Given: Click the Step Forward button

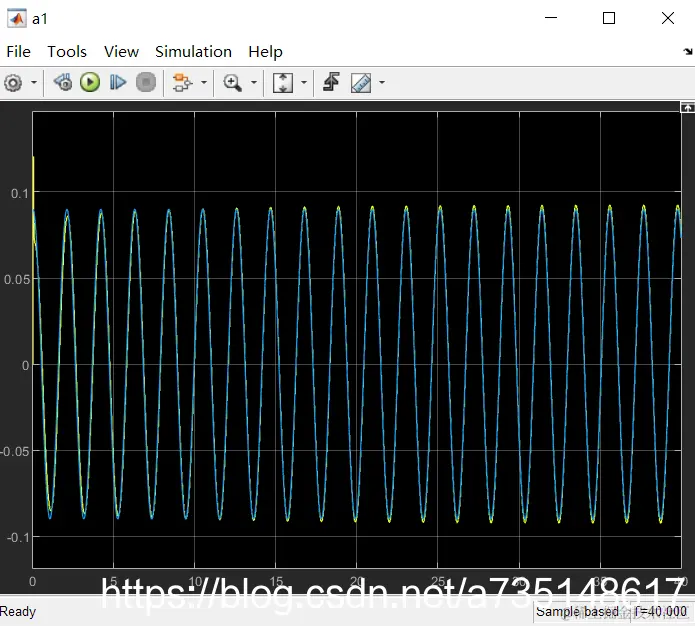Looking at the screenshot, I should pos(117,82).
